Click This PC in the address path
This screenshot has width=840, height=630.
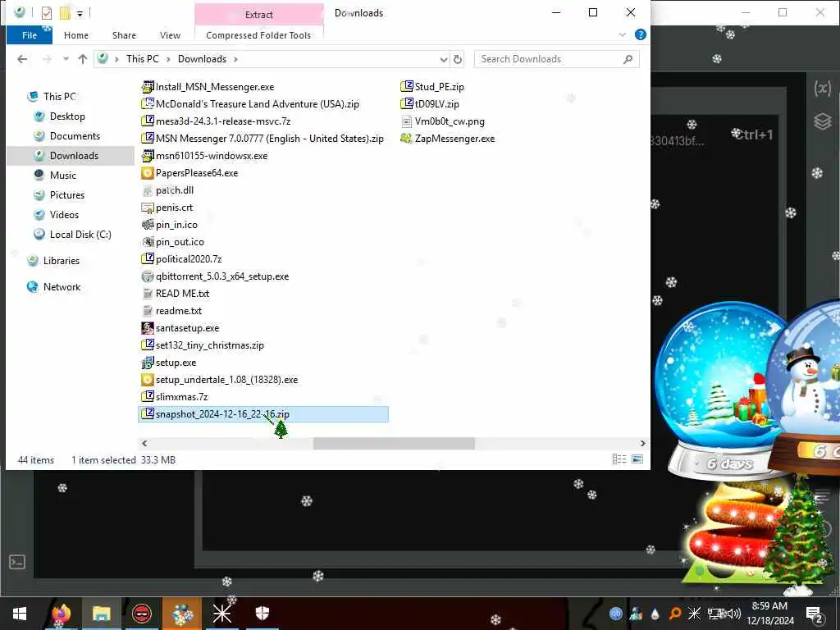coord(143,59)
